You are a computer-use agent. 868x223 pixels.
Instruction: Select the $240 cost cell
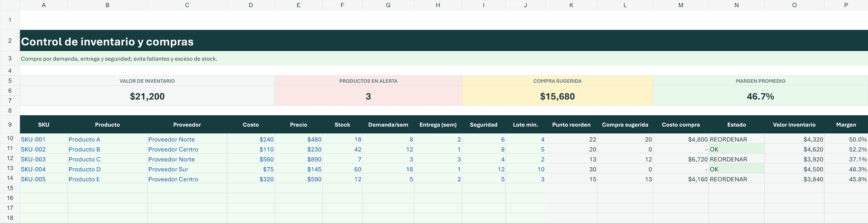251,139
